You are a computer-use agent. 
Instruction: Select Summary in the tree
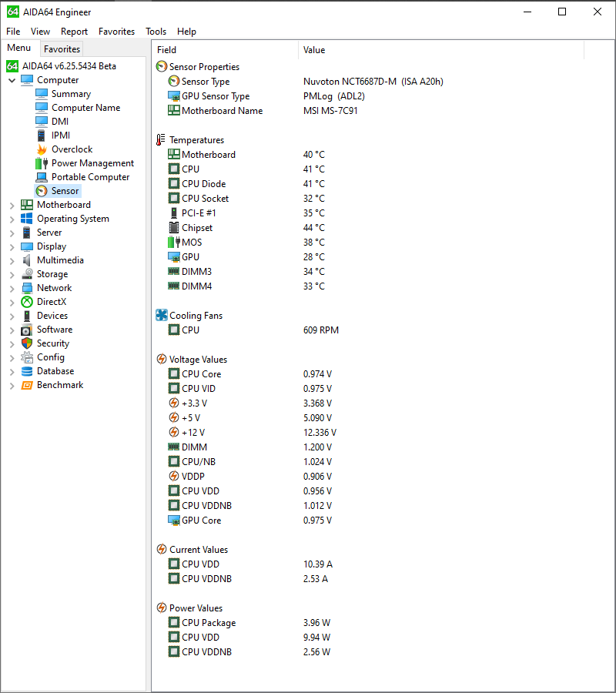point(71,94)
